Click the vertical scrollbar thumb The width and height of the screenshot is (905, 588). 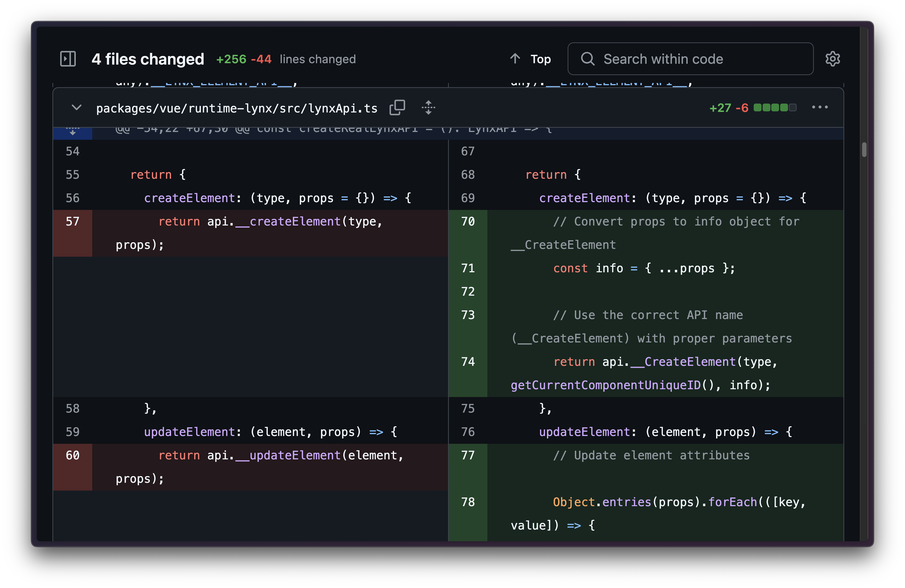(x=864, y=149)
